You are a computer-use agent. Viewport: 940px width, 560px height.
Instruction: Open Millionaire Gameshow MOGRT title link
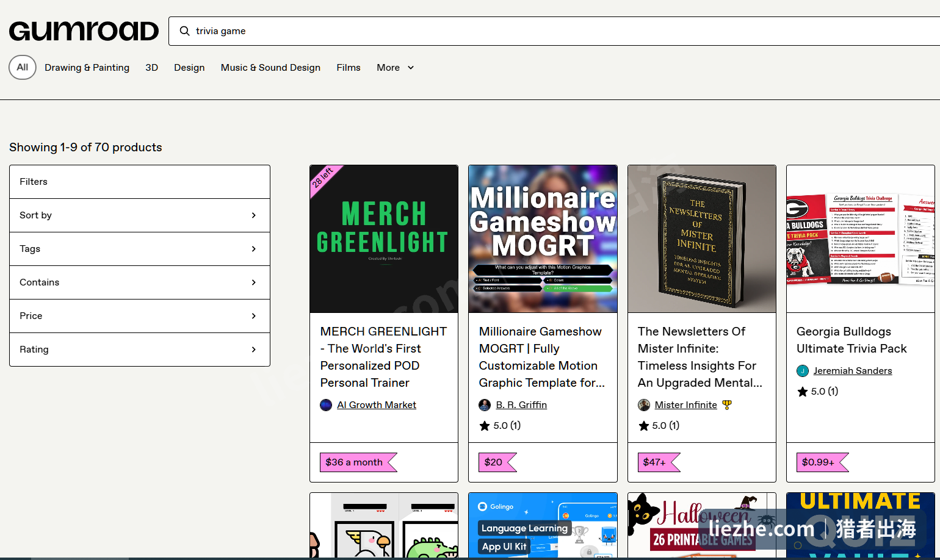542,357
